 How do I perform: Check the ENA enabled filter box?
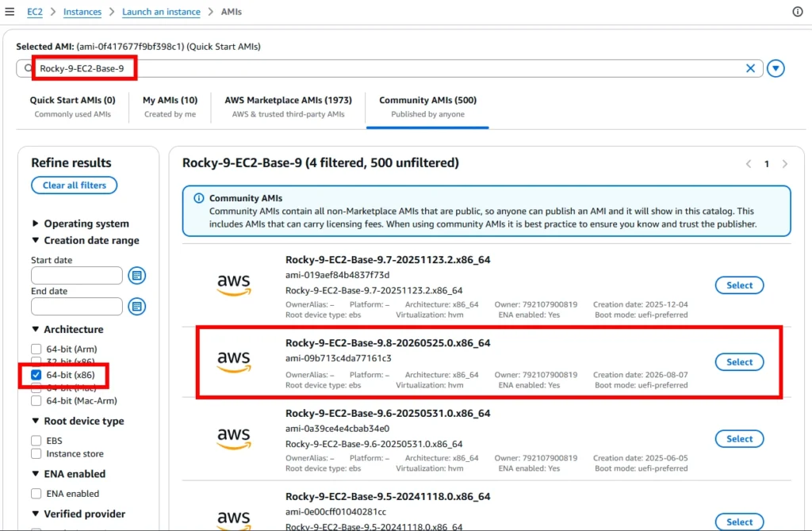36,494
